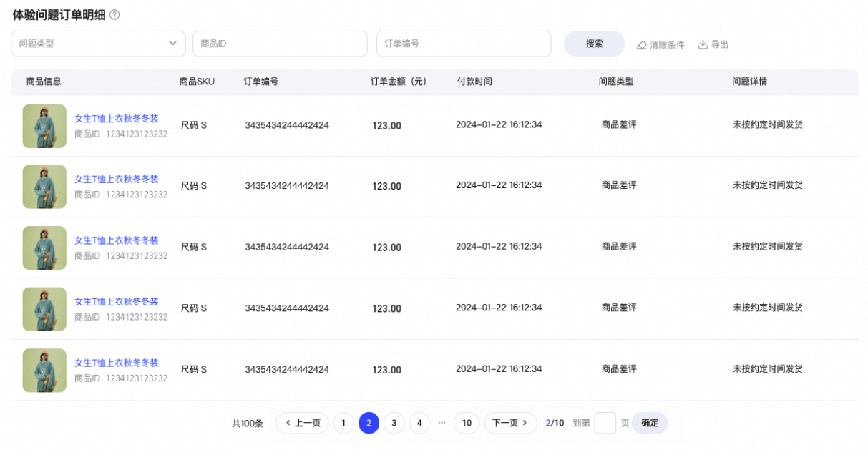The image size is (868, 450).
Task: Click the 搜索 search button
Action: (x=594, y=43)
